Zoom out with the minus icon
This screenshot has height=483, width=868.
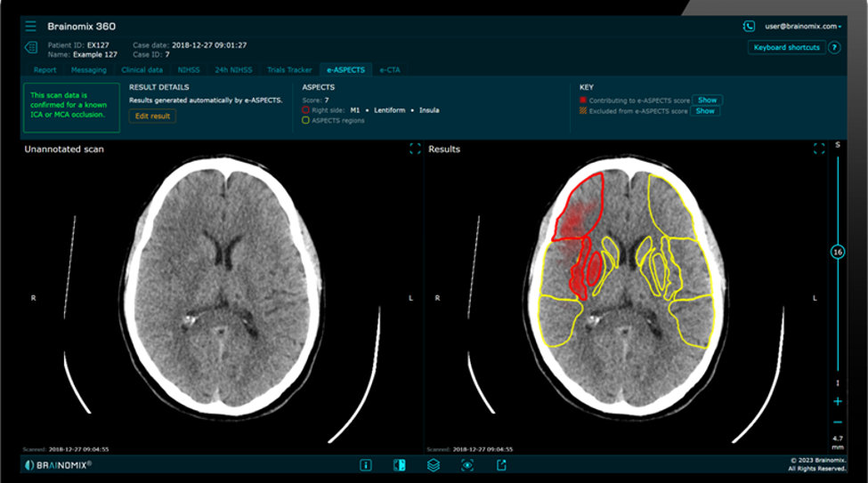click(x=838, y=423)
